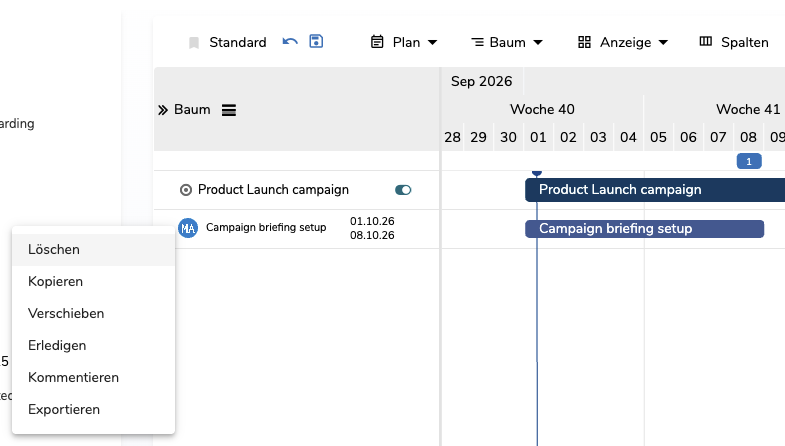785x446 pixels.
Task: Choose Löschen in the context menu
Action: click(94, 250)
